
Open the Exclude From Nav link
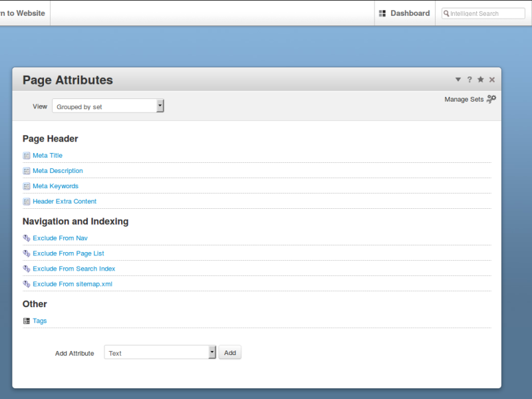(60, 238)
